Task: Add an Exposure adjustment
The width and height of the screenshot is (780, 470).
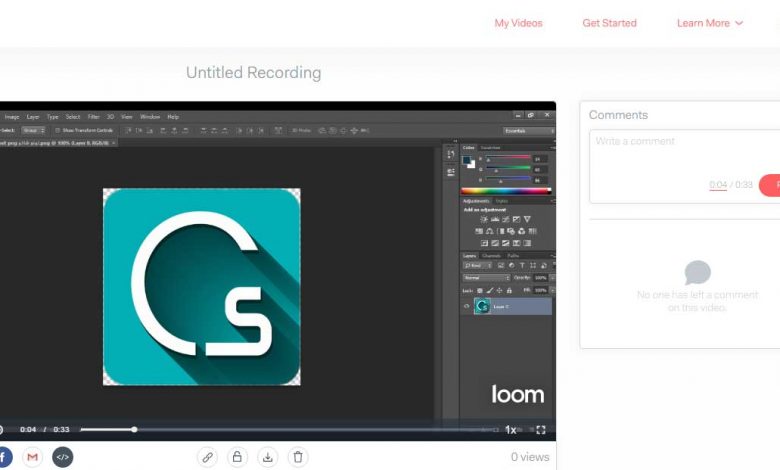Action: coord(516,219)
